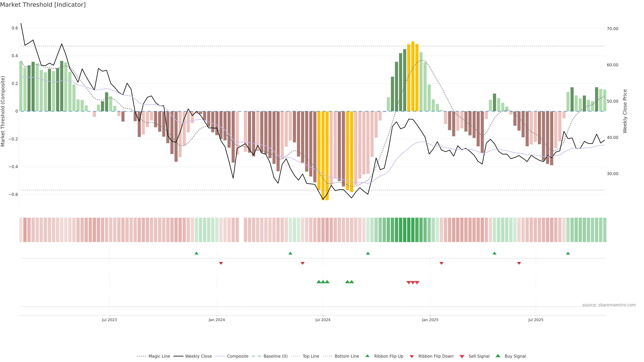Click the leftmost green Ribbon Flip Up marker
This screenshot has width=644, height=362.
point(196,253)
